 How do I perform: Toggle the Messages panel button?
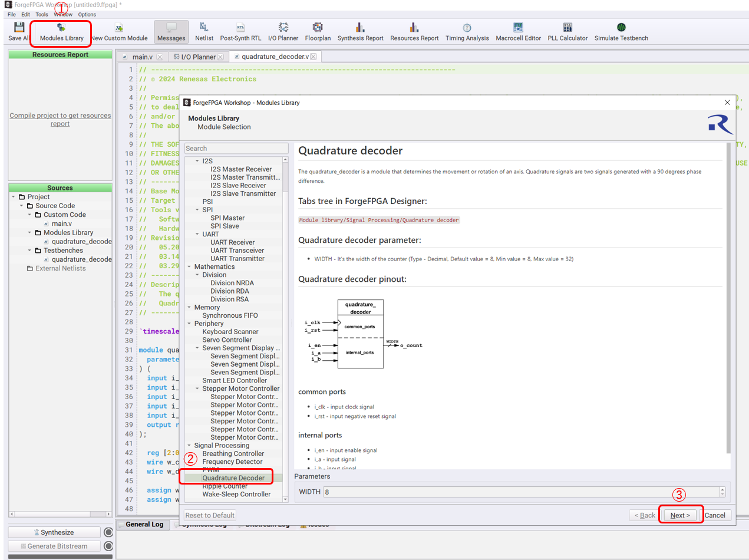(171, 32)
